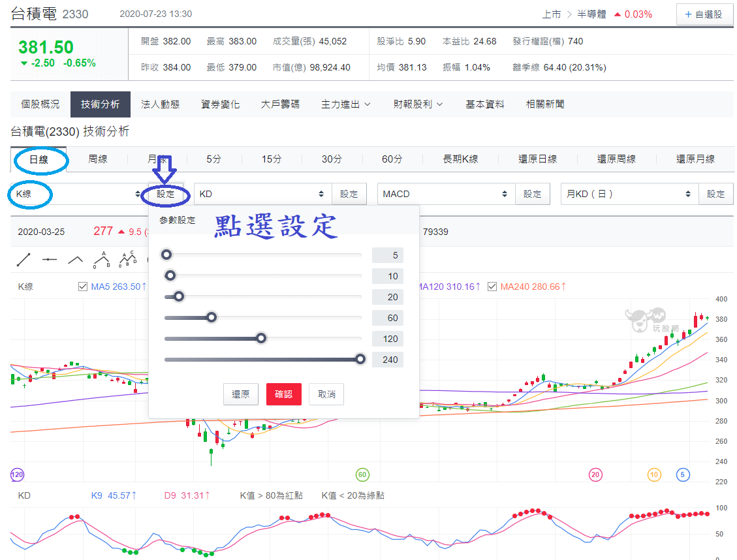Click the red 確認 button
Viewport: 737px width, 560px height.
pyautogui.click(x=283, y=394)
